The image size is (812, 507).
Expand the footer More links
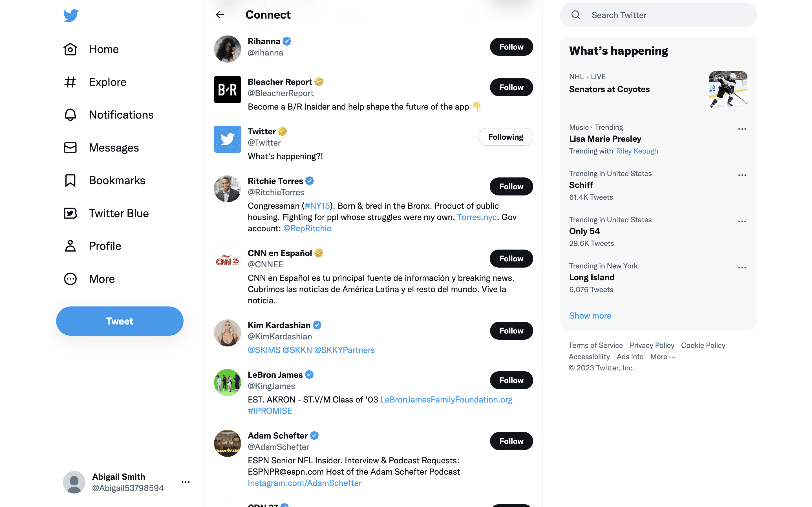click(662, 357)
